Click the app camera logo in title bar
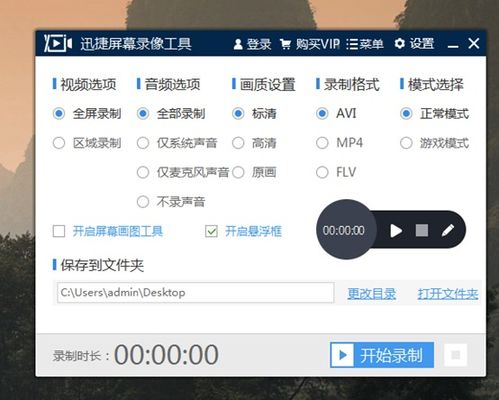499x400 pixels. point(58,43)
